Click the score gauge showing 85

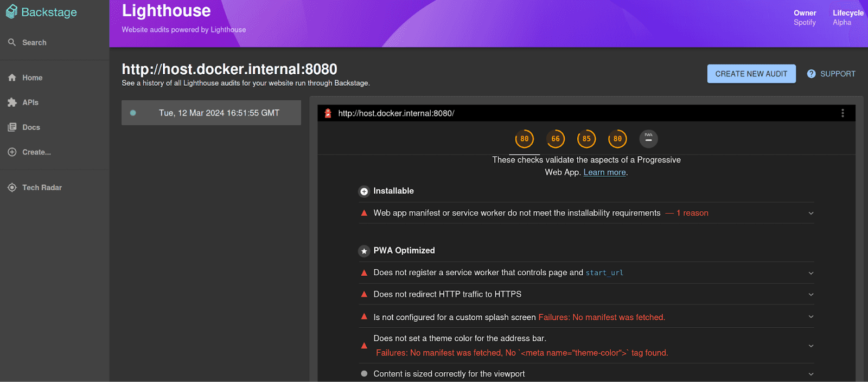(x=586, y=139)
